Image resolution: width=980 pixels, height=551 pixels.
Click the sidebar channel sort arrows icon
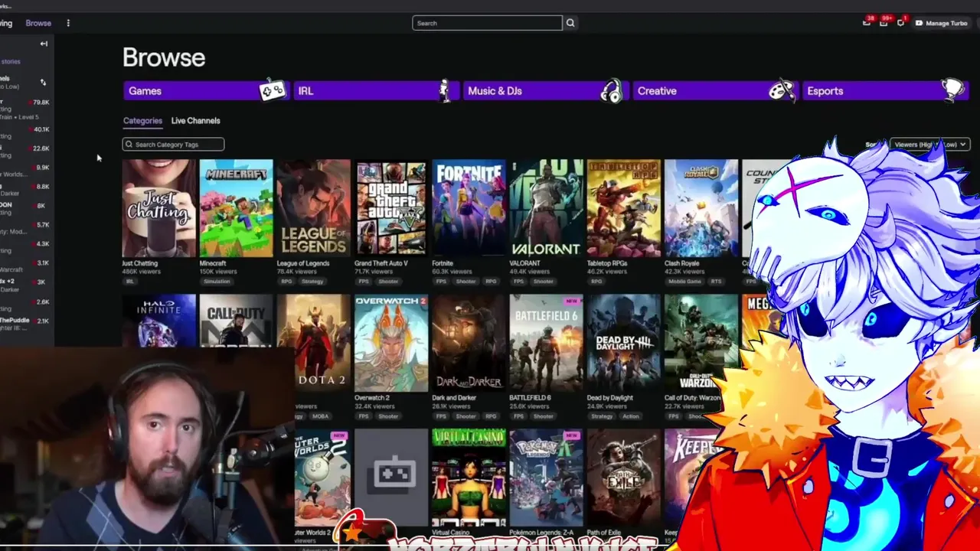pyautogui.click(x=43, y=82)
